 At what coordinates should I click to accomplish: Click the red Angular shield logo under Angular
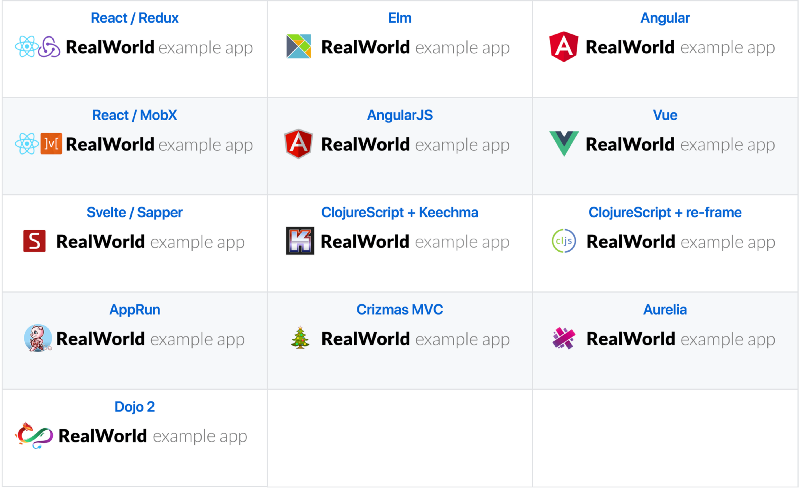point(564,46)
